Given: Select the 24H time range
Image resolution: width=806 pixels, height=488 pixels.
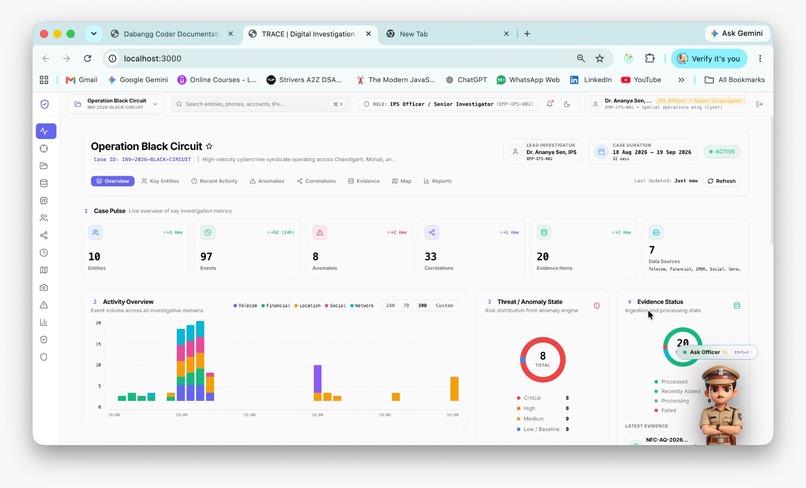Looking at the screenshot, I should tap(391, 305).
